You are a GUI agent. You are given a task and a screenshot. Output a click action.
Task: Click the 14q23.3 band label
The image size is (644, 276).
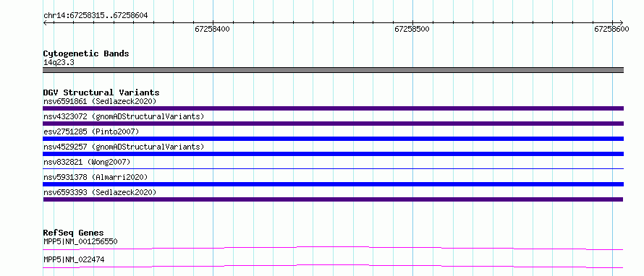coord(59,63)
